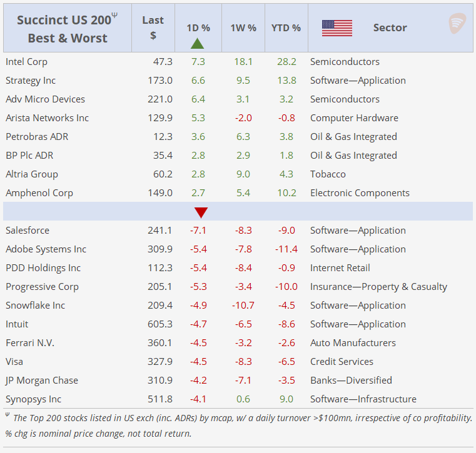Click the Sector column header
Image resolution: width=476 pixels, height=453 pixels.
tap(390, 27)
